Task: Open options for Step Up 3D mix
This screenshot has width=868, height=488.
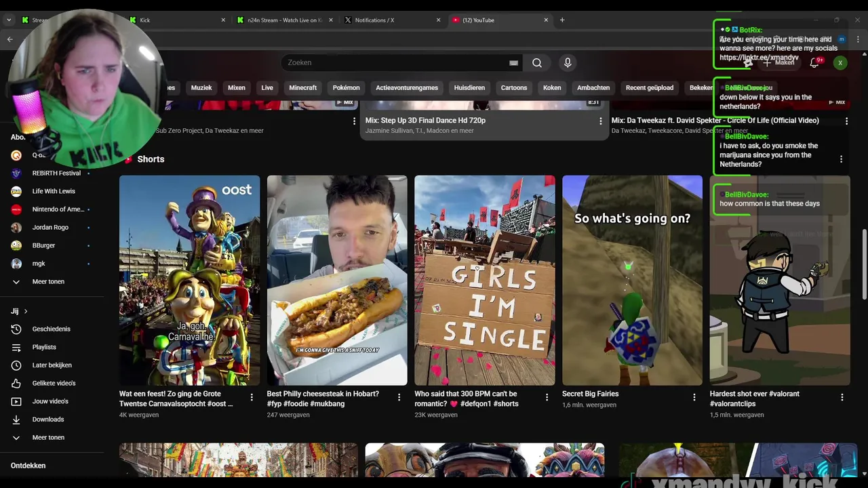Action: pos(600,121)
